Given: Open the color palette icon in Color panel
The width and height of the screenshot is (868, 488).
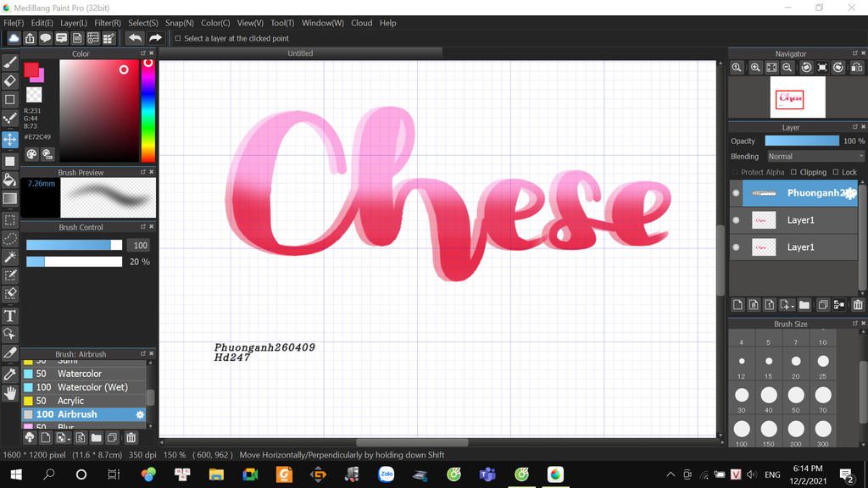Looking at the screenshot, I should (x=31, y=154).
